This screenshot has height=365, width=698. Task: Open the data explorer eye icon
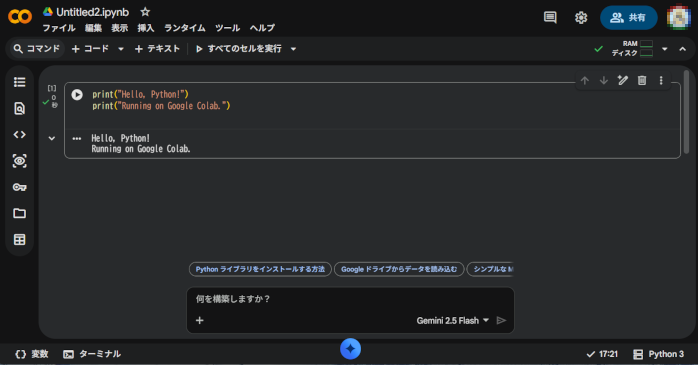point(20,161)
